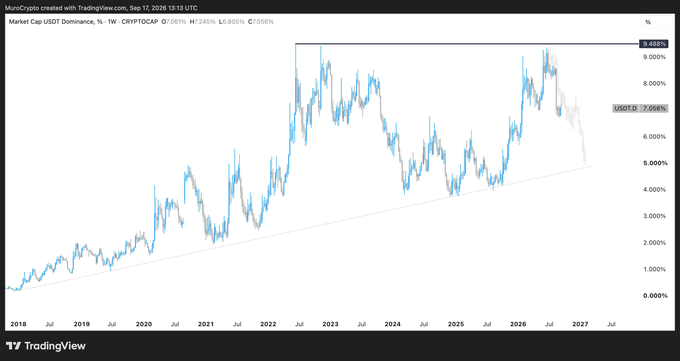Screen dimensions: 680x361
Task: Click the 2027 time axis label
Action: coord(580,324)
